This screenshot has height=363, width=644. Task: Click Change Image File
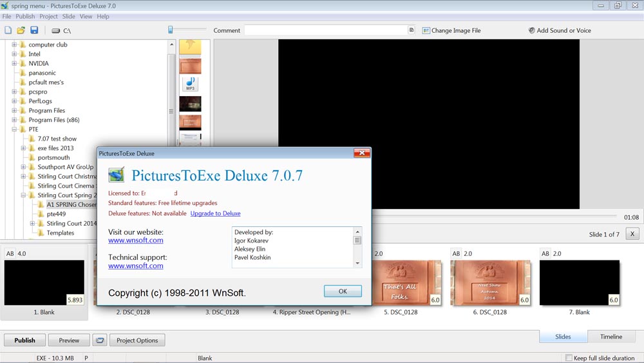pos(451,30)
